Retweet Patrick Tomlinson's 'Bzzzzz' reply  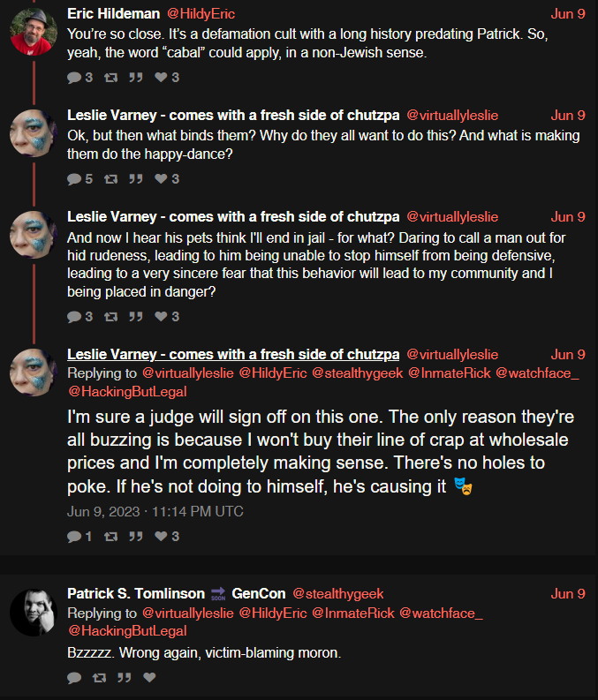(99, 678)
